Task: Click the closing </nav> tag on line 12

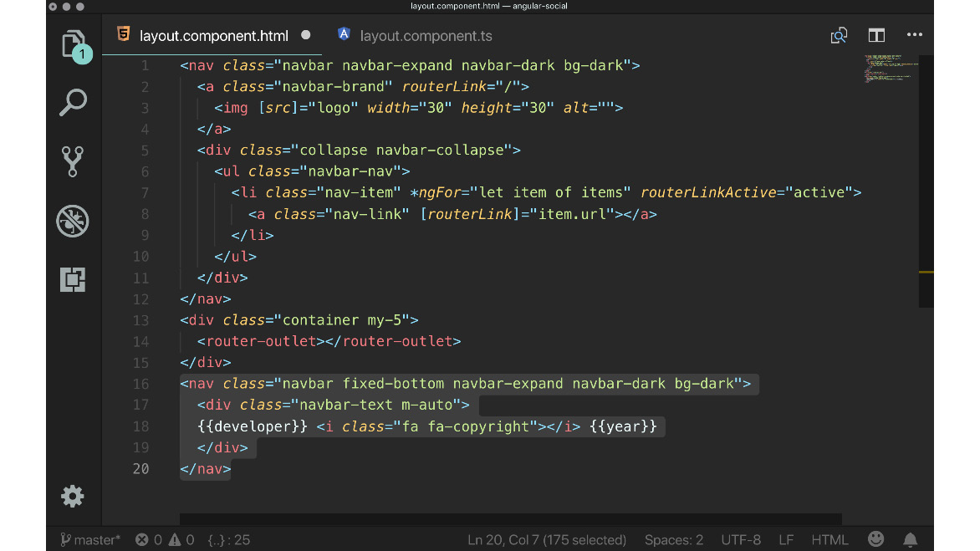Action: coord(206,299)
